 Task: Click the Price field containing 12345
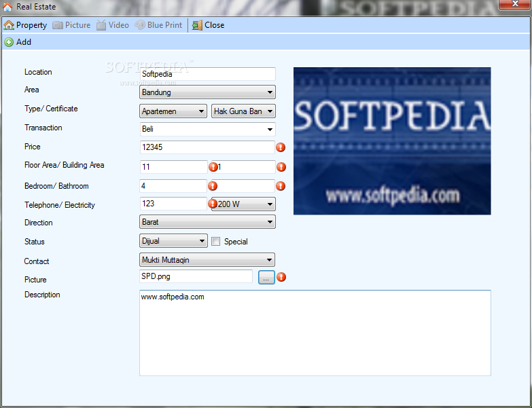[x=207, y=147]
